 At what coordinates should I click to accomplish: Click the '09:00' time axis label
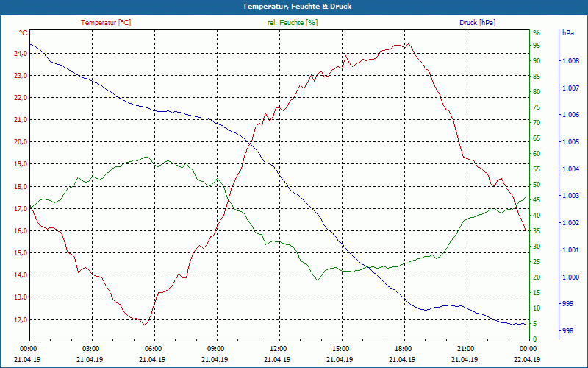(x=215, y=348)
